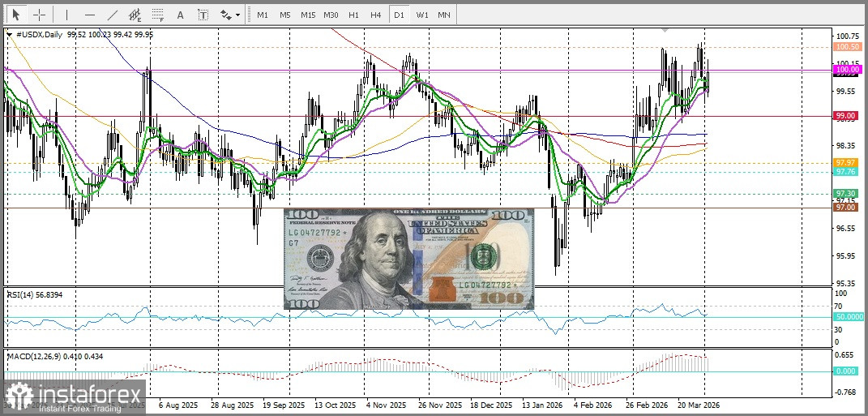The height and width of the screenshot is (416, 868).
Task: Click the D1 daily timeframe button
Action: (398, 15)
